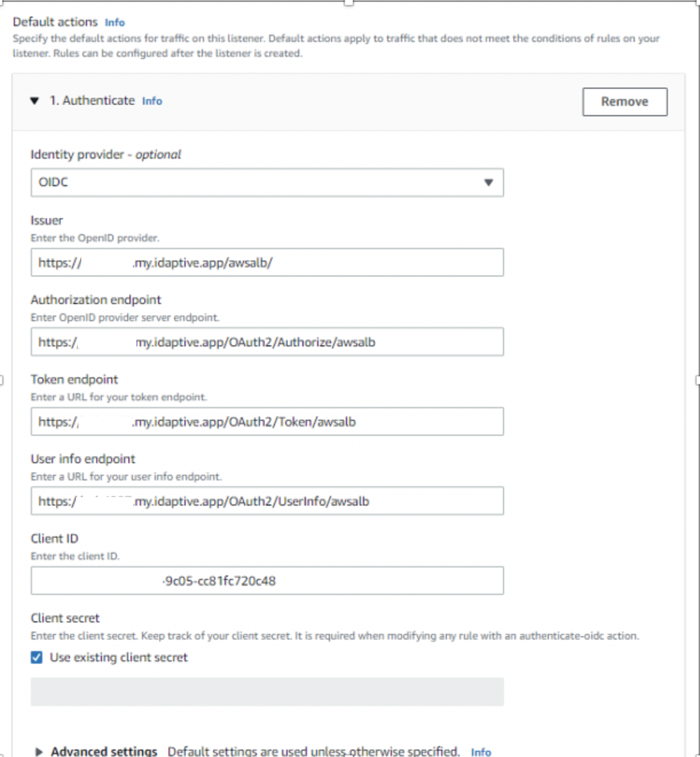Click the Authorization endpoint input field
700x757 pixels.
[267, 342]
